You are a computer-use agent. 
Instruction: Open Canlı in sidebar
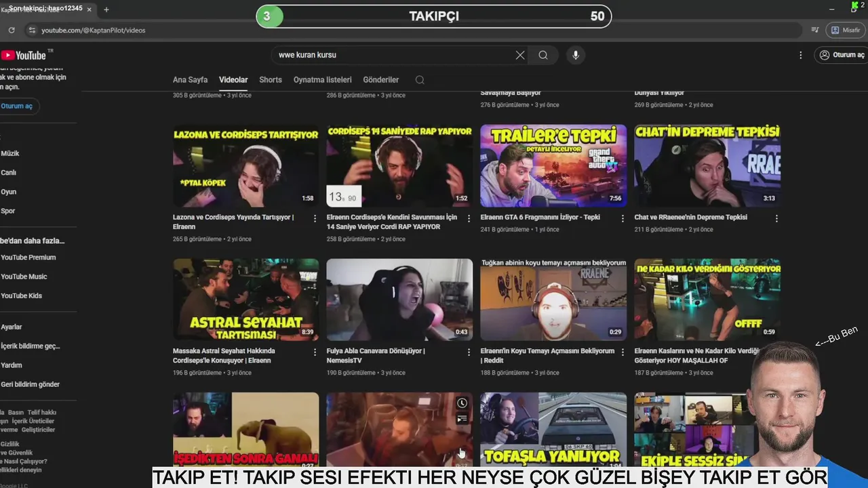click(9, 173)
